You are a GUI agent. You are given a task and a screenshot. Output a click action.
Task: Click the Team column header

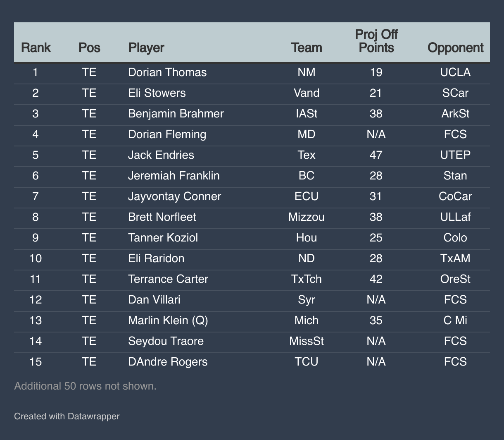tap(307, 48)
